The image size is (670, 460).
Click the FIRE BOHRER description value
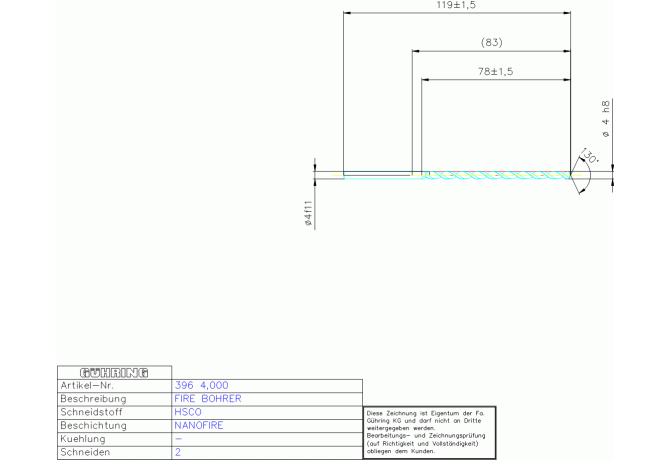pyautogui.click(x=208, y=398)
